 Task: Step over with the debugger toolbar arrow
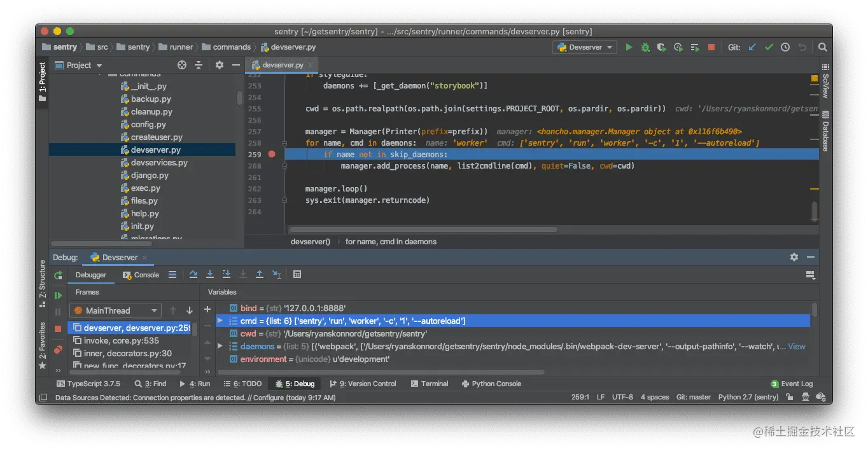click(193, 275)
